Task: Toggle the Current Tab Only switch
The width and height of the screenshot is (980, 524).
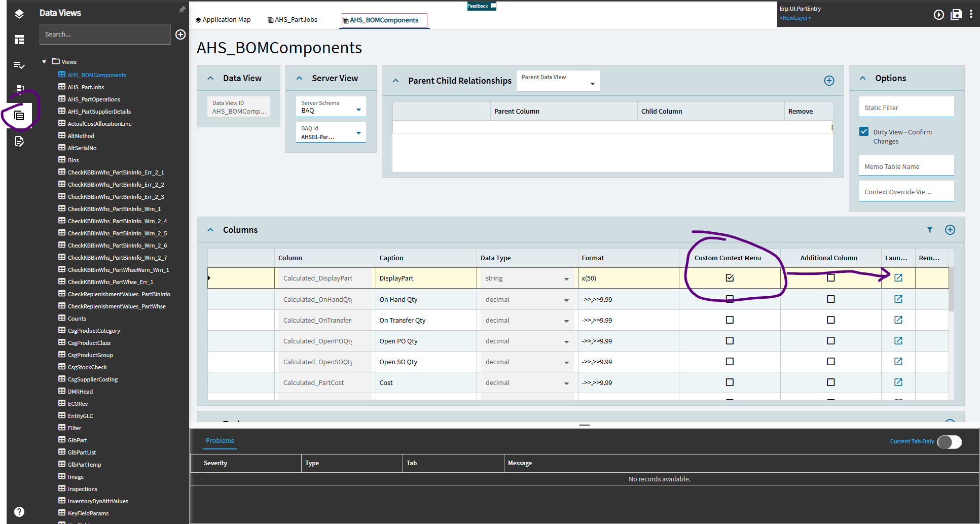Action: [x=949, y=442]
